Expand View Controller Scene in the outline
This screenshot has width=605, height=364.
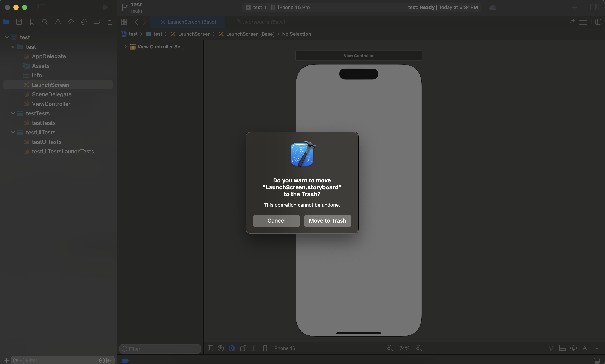point(126,47)
